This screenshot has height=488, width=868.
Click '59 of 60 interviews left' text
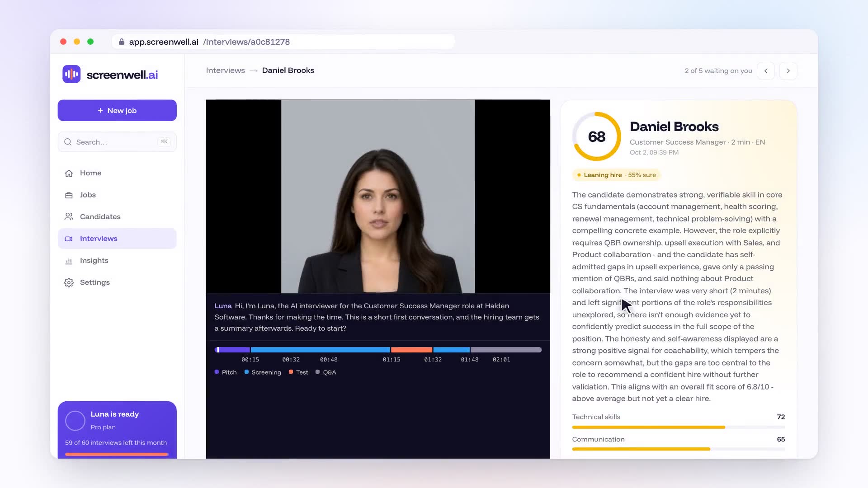tap(116, 442)
